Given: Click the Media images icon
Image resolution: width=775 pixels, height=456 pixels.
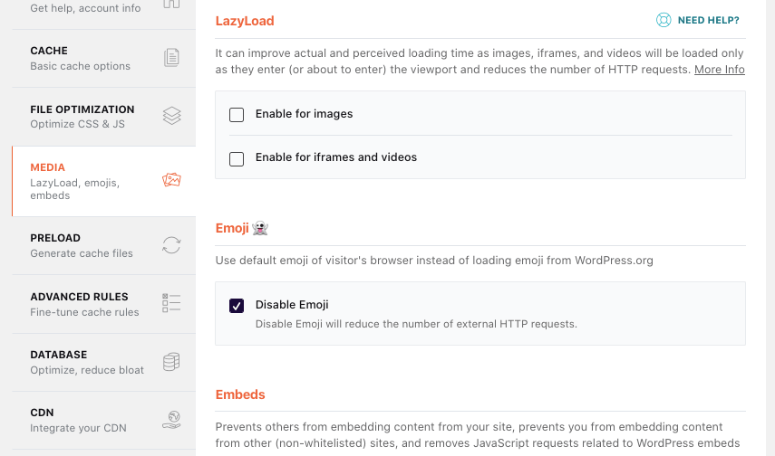Looking at the screenshot, I should tap(172, 181).
